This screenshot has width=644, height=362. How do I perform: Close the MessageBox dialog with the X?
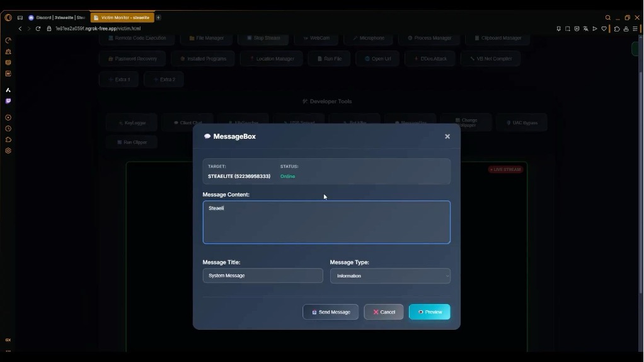pos(447,136)
